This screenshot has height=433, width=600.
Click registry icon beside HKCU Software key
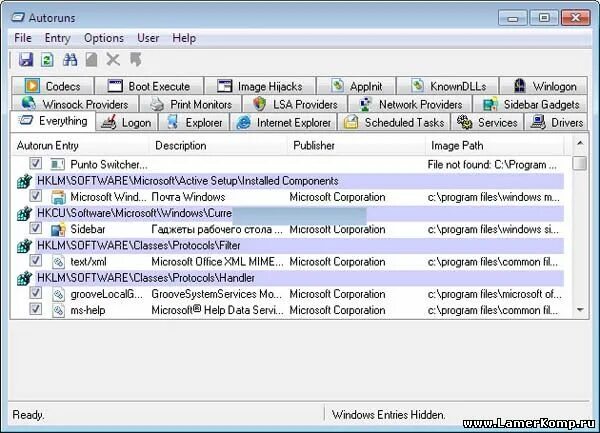24,213
